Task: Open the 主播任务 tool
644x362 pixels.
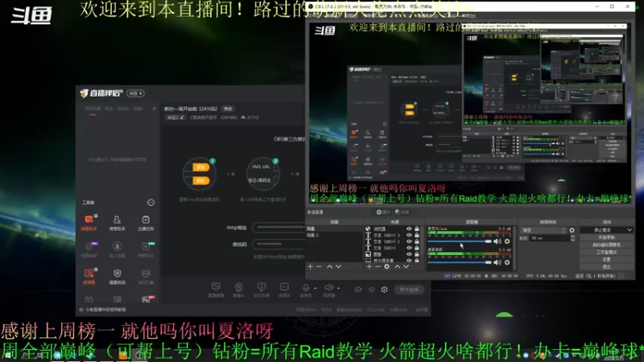Action: click(x=146, y=223)
